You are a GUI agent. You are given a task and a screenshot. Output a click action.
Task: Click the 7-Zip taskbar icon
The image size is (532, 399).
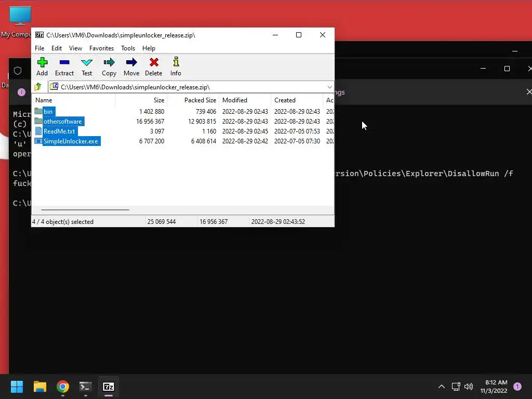point(109,387)
